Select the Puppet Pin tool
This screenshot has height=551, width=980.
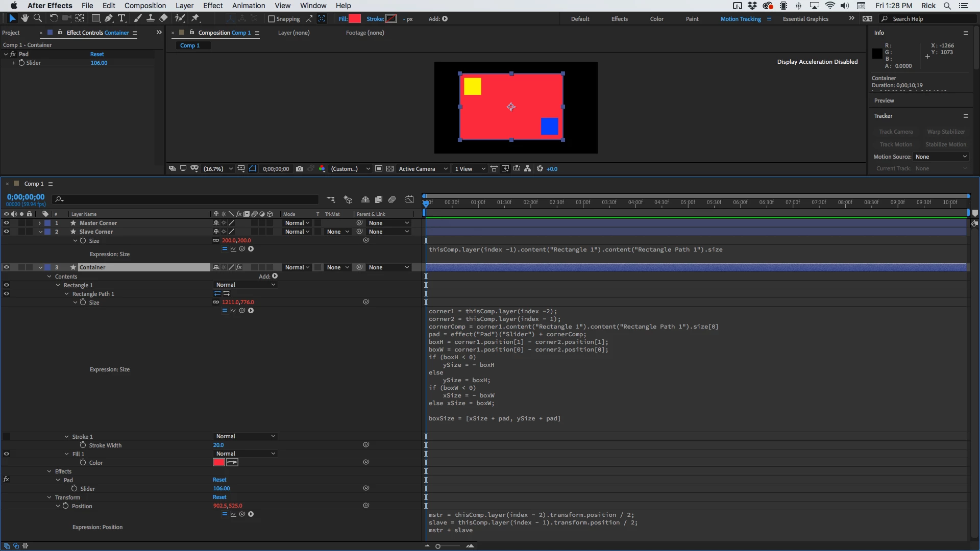point(195,18)
